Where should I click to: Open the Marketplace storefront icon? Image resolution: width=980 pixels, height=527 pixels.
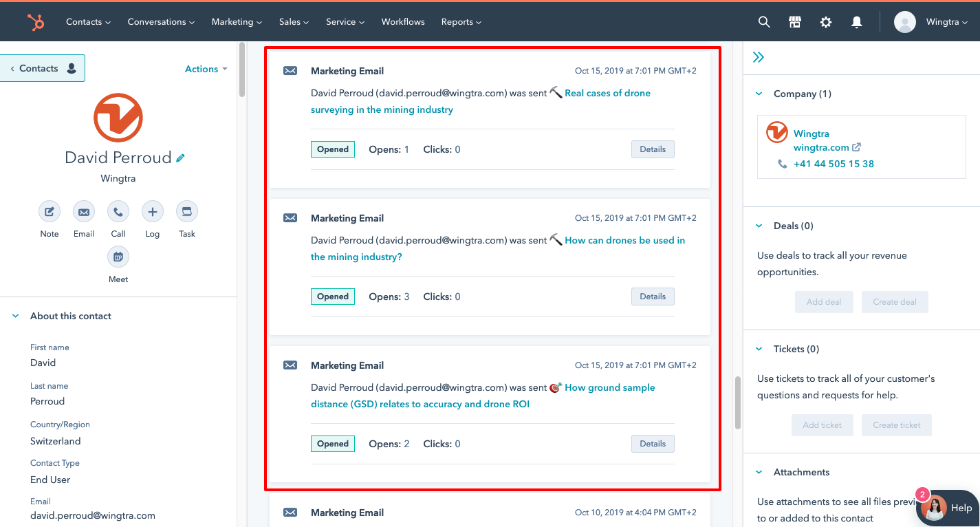pyautogui.click(x=794, y=22)
